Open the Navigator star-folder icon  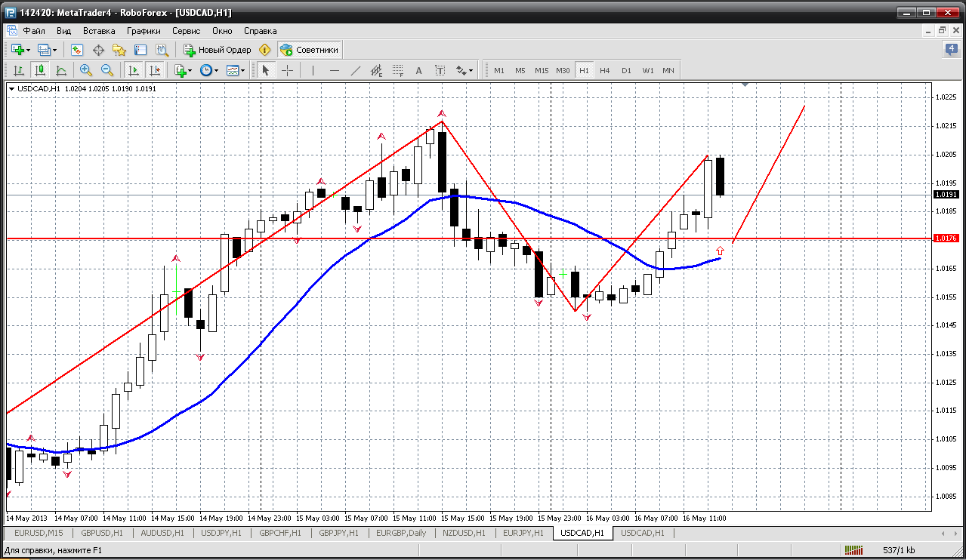119,50
